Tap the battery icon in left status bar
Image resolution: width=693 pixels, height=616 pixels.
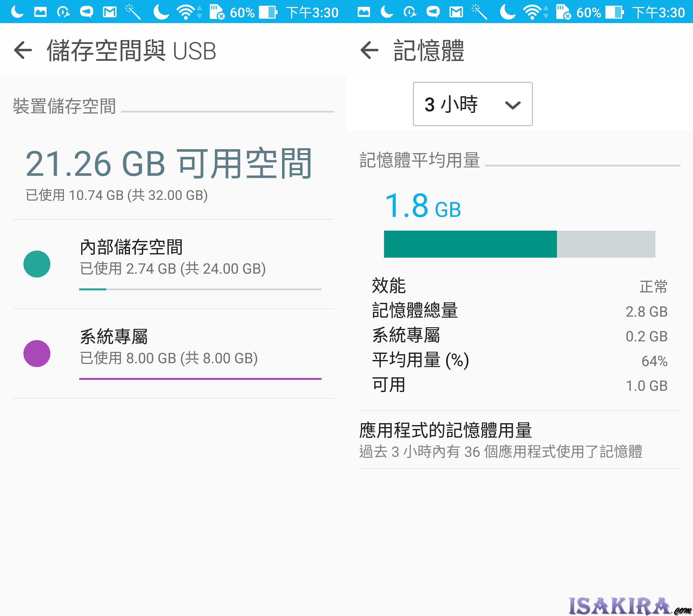pos(268,12)
